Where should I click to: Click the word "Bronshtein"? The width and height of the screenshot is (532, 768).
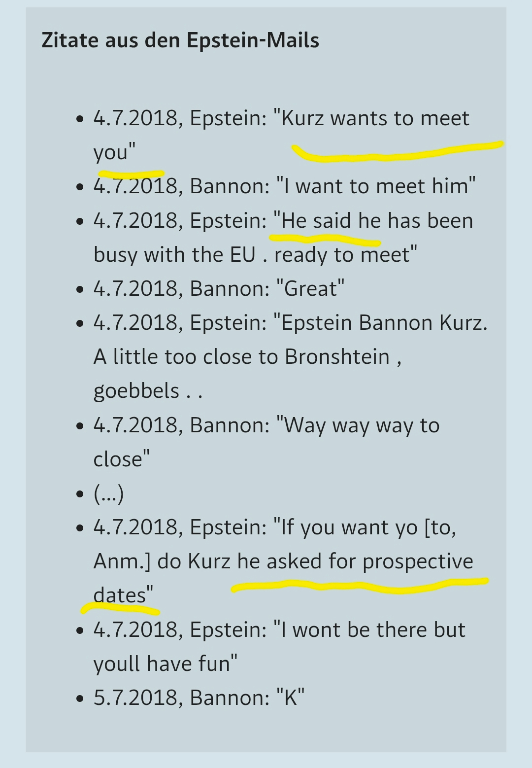pos(337,357)
